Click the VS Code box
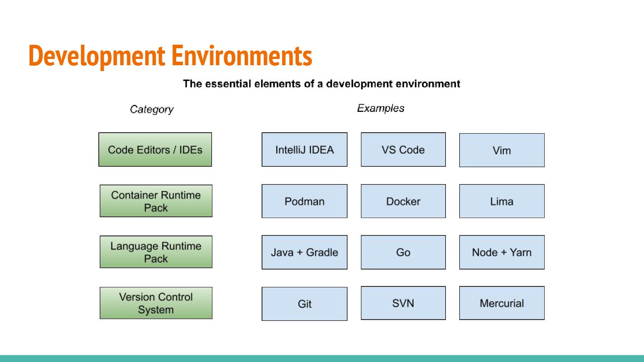The height and width of the screenshot is (362, 644). click(403, 150)
